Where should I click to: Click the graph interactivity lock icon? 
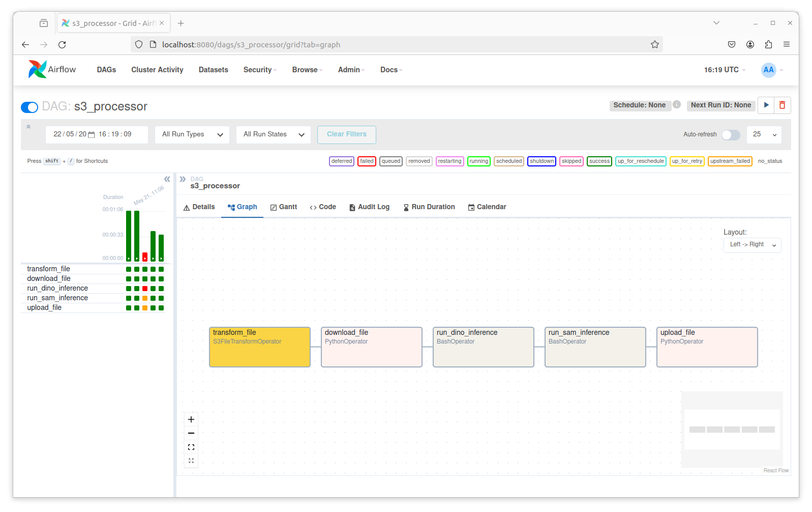click(x=191, y=461)
